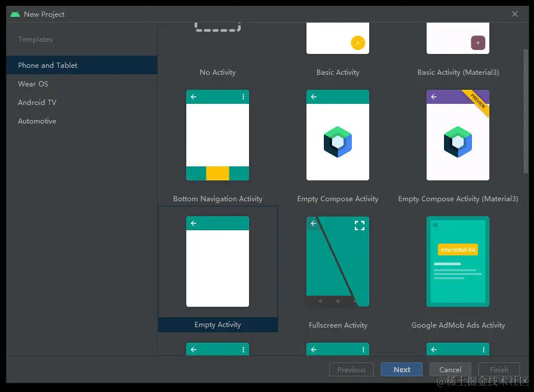Click the Cancel button
The image size is (534, 392).
[450, 369]
